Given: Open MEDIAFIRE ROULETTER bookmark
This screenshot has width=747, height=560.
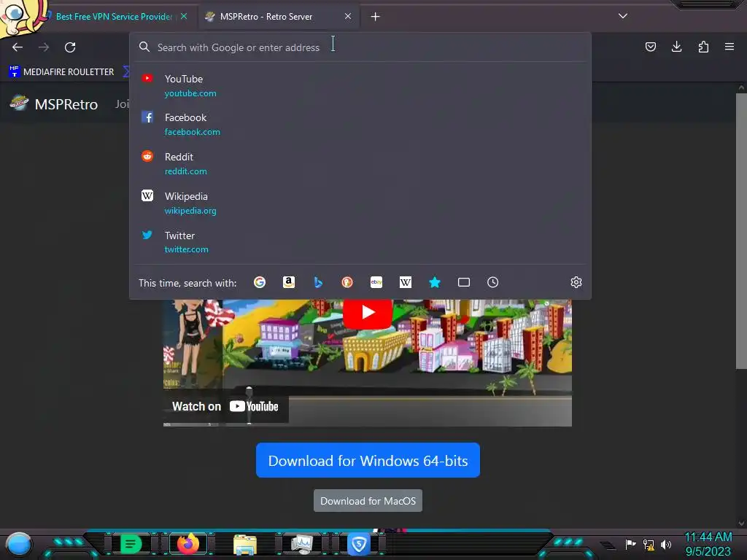Looking at the screenshot, I should [61, 71].
